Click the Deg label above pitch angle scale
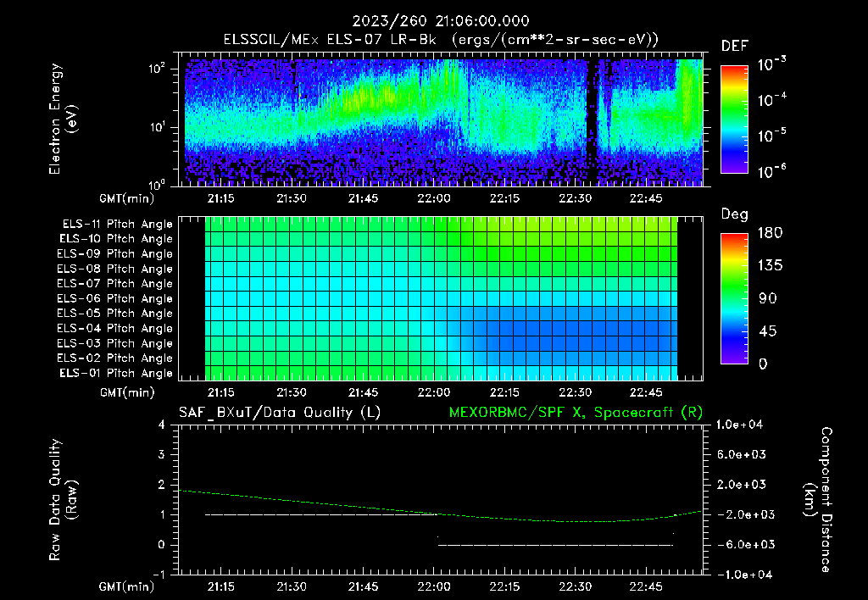The height and width of the screenshot is (600, 868). pos(735,214)
